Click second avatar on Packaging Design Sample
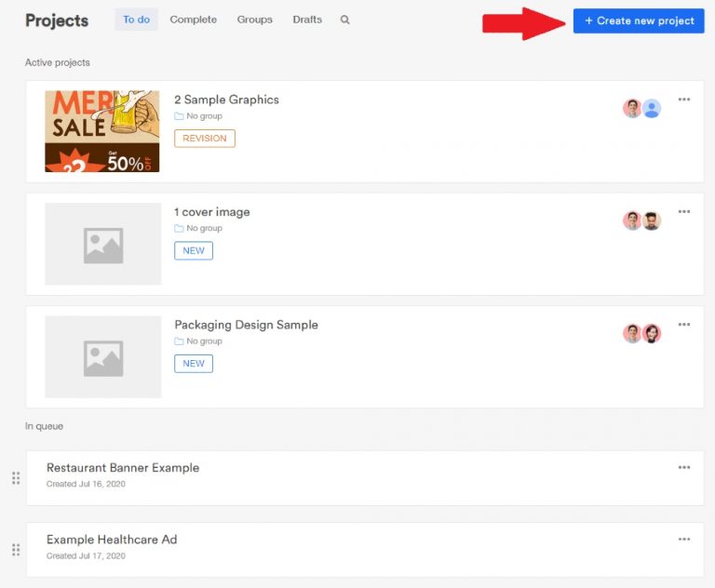715x588 pixels. 652,334
